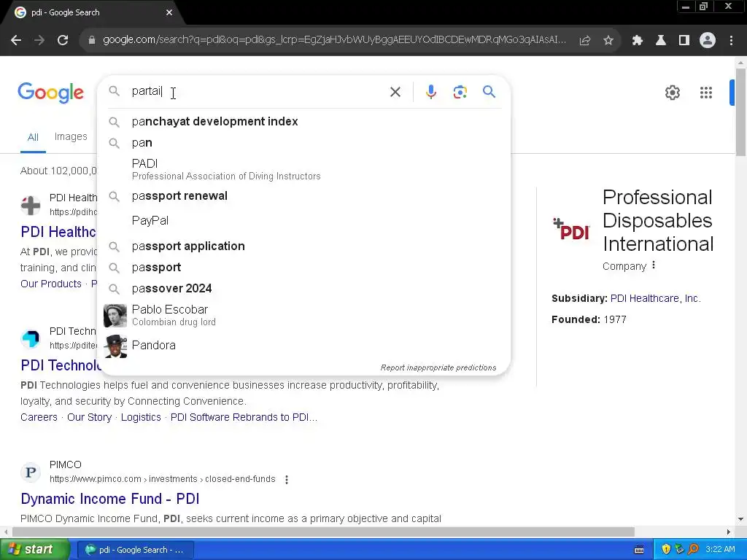Click the horizontal scrollbar right arrow
This screenshot has width=747, height=560.
728,532
